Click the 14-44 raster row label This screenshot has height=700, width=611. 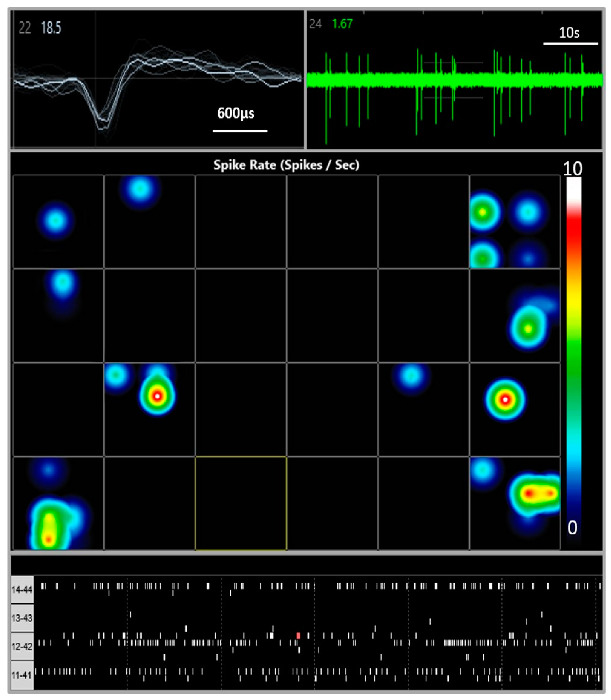(22, 590)
